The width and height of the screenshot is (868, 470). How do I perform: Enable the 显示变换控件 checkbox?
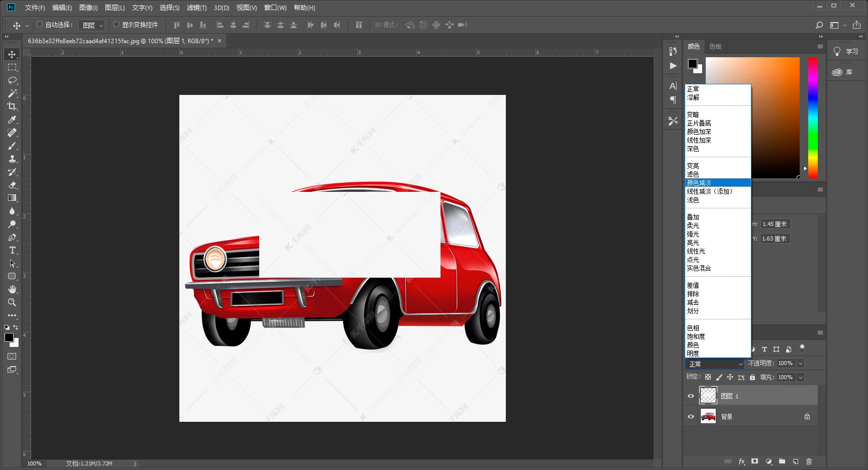click(x=117, y=25)
